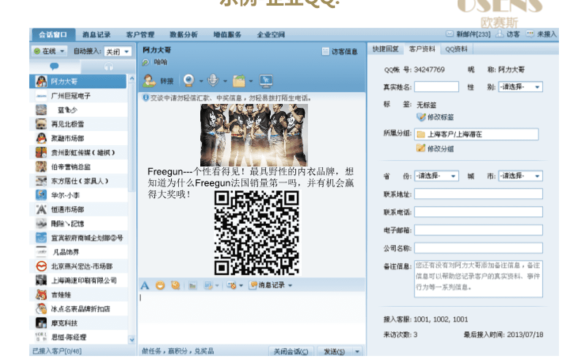Click the 联系地址 input field
The height and width of the screenshot is (360, 570).
click(x=478, y=194)
